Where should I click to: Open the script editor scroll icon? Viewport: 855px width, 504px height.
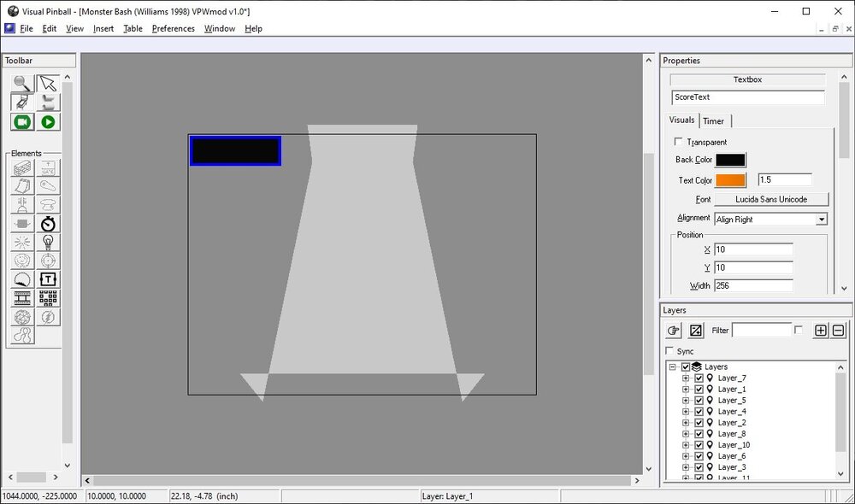click(48, 103)
